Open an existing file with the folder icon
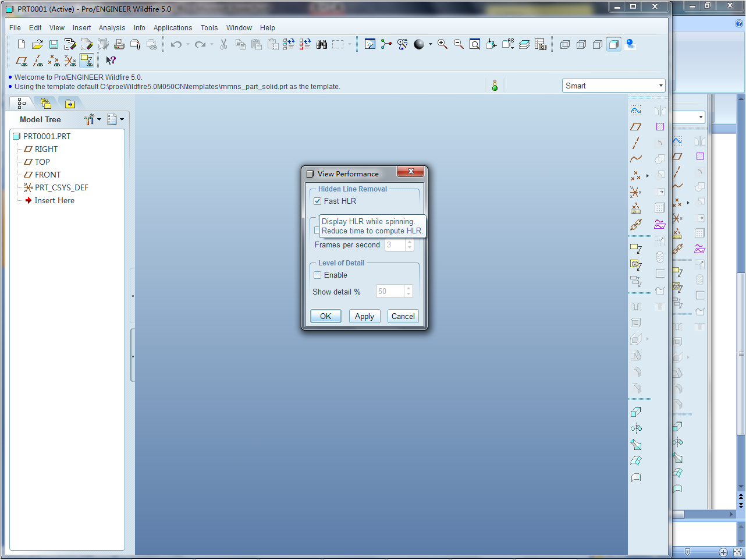 tap(37, 44)
